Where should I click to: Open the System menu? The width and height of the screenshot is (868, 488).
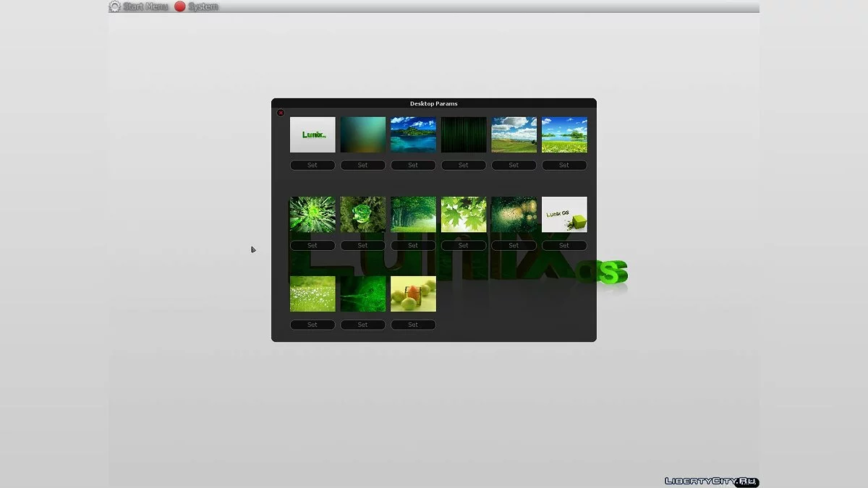click(x=203, y=7)
